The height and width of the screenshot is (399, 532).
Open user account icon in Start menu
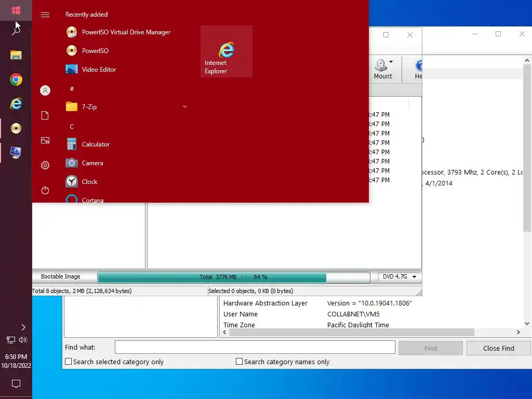point(45,90)
